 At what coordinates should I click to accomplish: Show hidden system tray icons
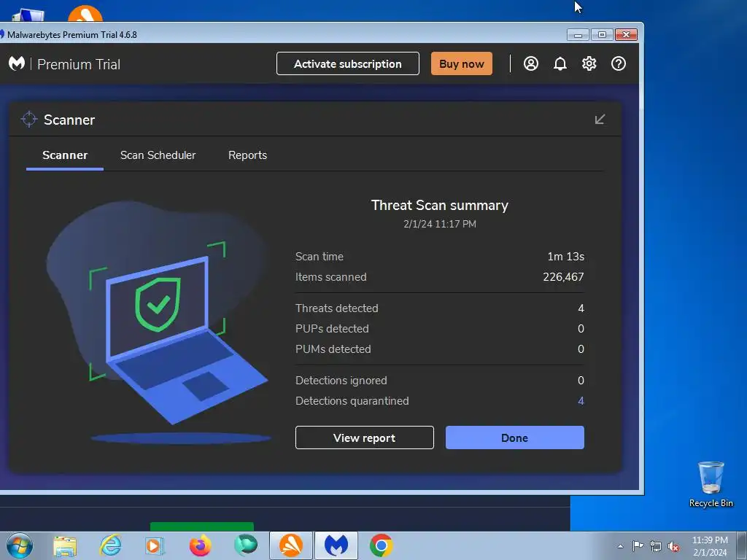620,546
